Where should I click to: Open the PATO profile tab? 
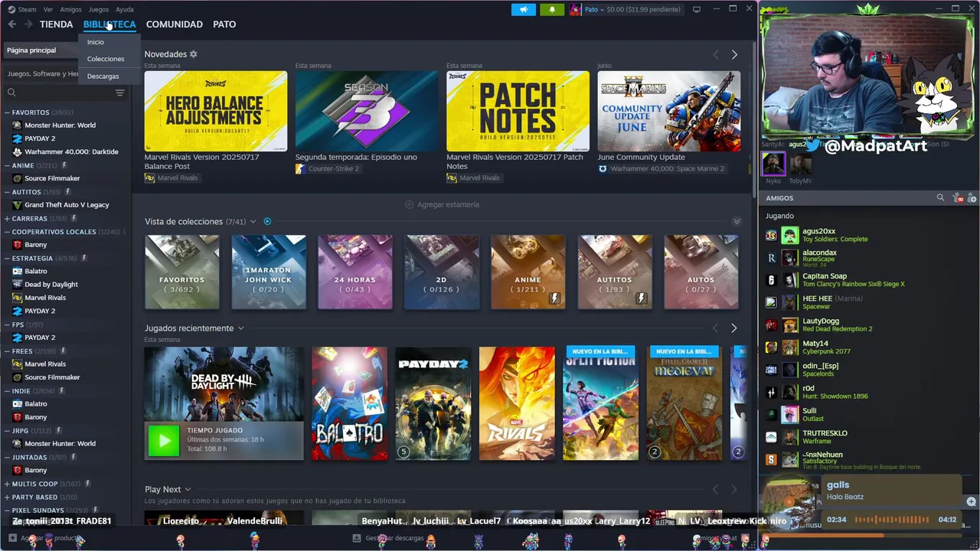pos(224,24)
